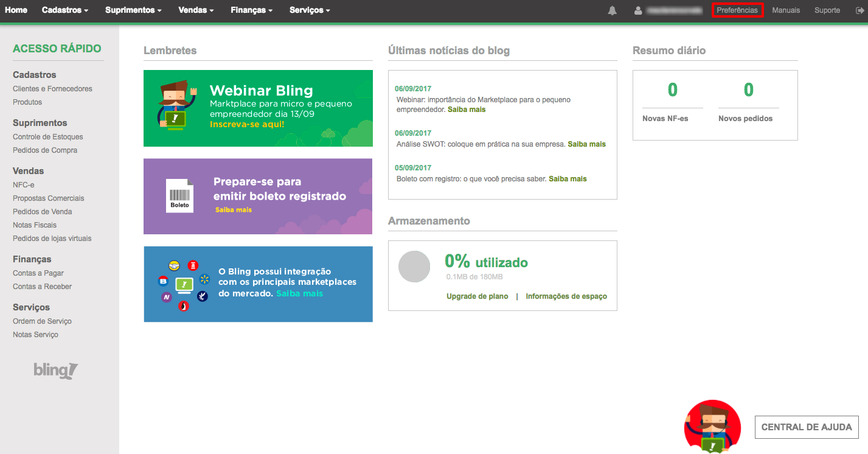Screen dimensions: 868x454
Task: Open Suporte in the top bar
Action: coord(827,10)
